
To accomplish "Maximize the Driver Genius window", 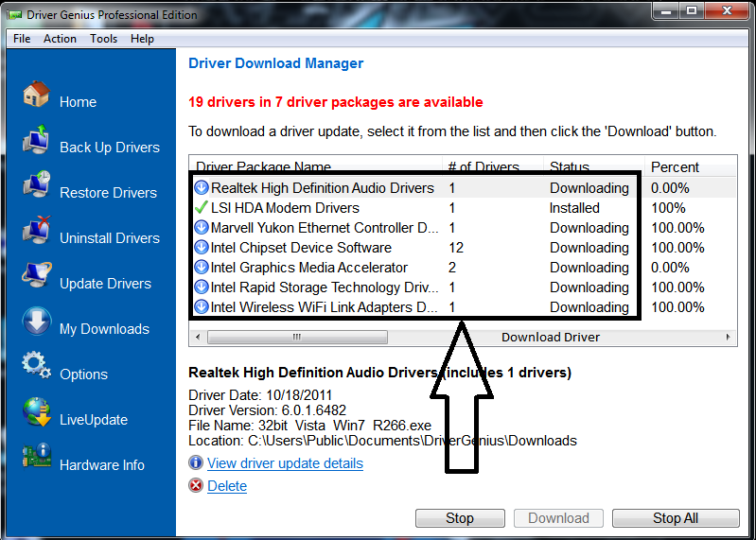I will [692, 10].
